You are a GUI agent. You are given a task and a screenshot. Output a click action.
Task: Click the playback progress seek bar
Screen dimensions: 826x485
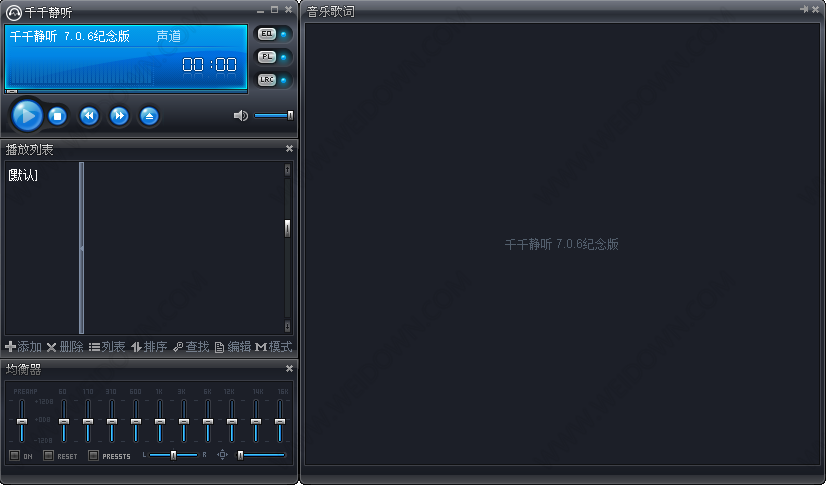click(126, 92)
